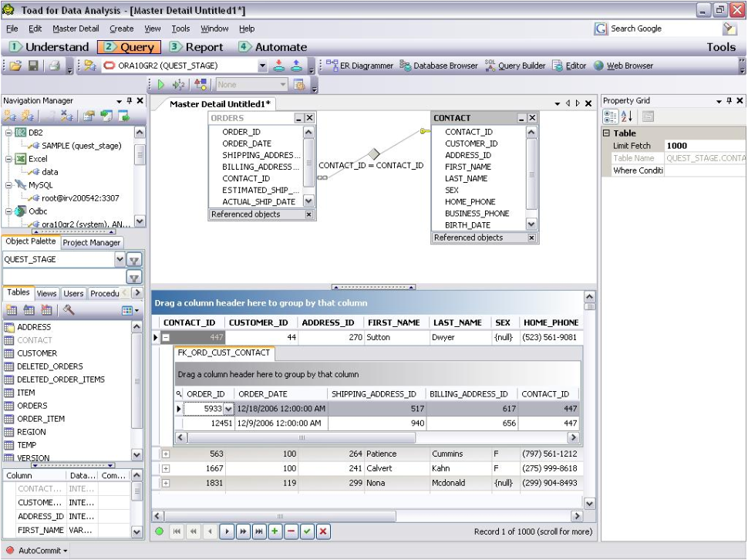
Task: Open the Editor tool
Action: click(570, 66)
